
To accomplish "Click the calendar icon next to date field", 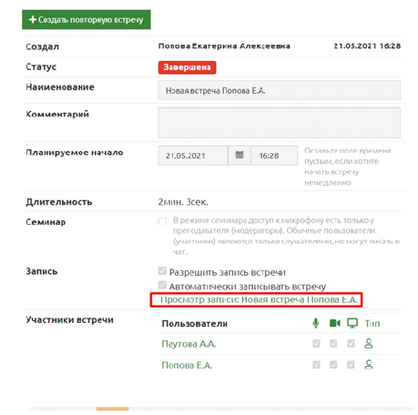I will [x=239, y=155].
